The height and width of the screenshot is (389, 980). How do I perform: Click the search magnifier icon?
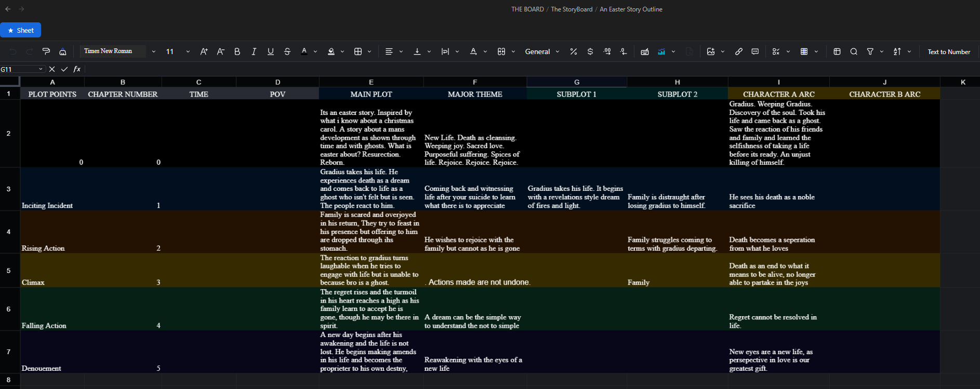pyautogui.click(x=853, y=51)
